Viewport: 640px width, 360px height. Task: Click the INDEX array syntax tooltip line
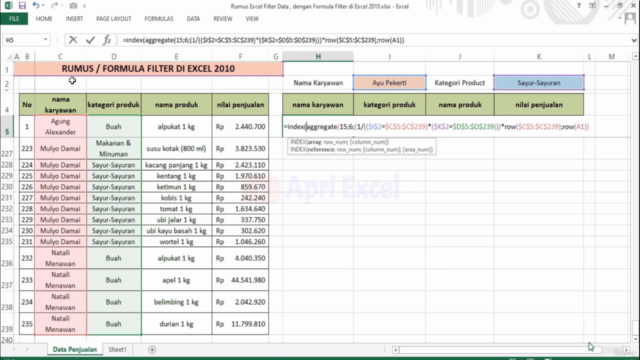pos(340,142)
